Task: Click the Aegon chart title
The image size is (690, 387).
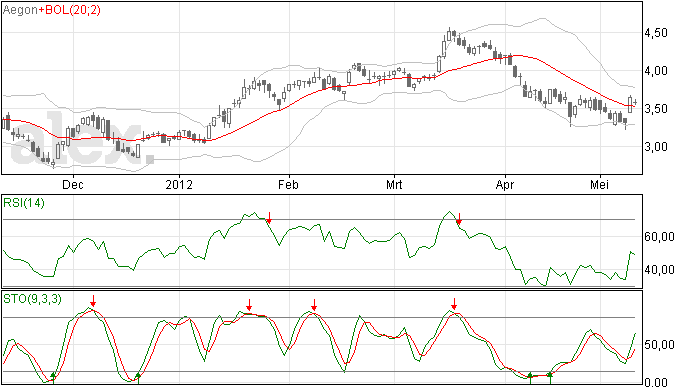Action: click(x=20, y=10)
